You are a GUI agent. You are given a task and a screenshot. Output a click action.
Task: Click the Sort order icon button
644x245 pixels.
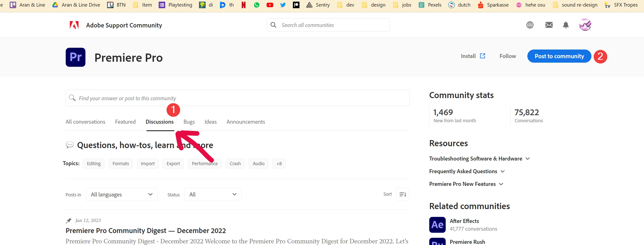(403, 194)
